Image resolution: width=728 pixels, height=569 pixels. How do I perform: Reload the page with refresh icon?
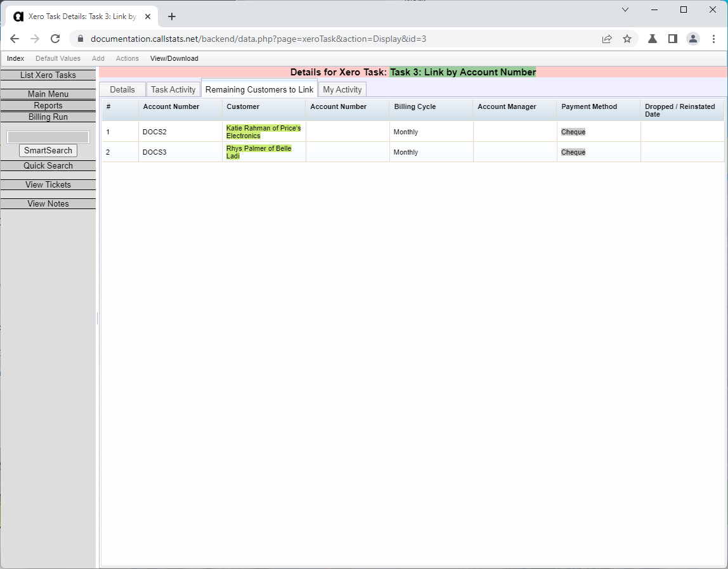click(x=55, y=39)
